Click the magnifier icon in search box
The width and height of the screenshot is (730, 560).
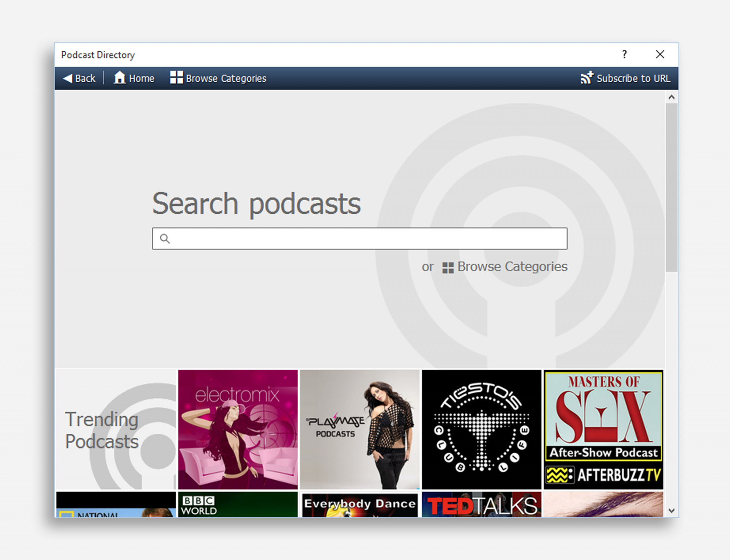pos(165,239)
